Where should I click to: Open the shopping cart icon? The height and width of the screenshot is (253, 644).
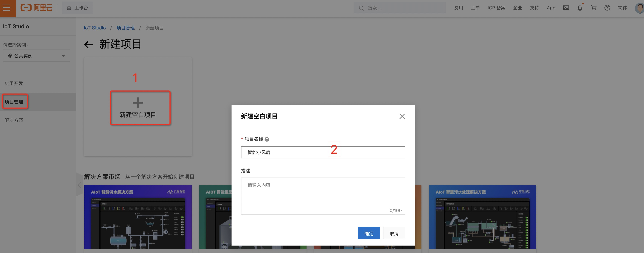pos(593,8)
